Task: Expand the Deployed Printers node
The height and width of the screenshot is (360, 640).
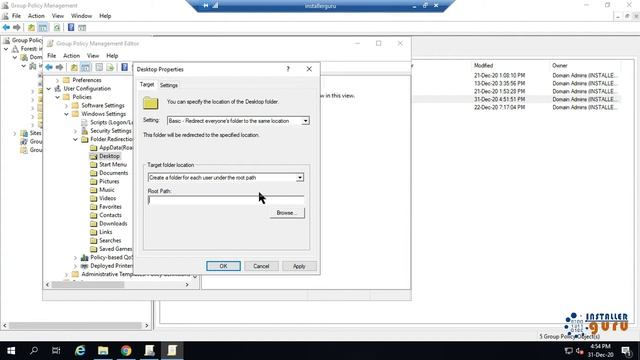Action: (76, 266)
